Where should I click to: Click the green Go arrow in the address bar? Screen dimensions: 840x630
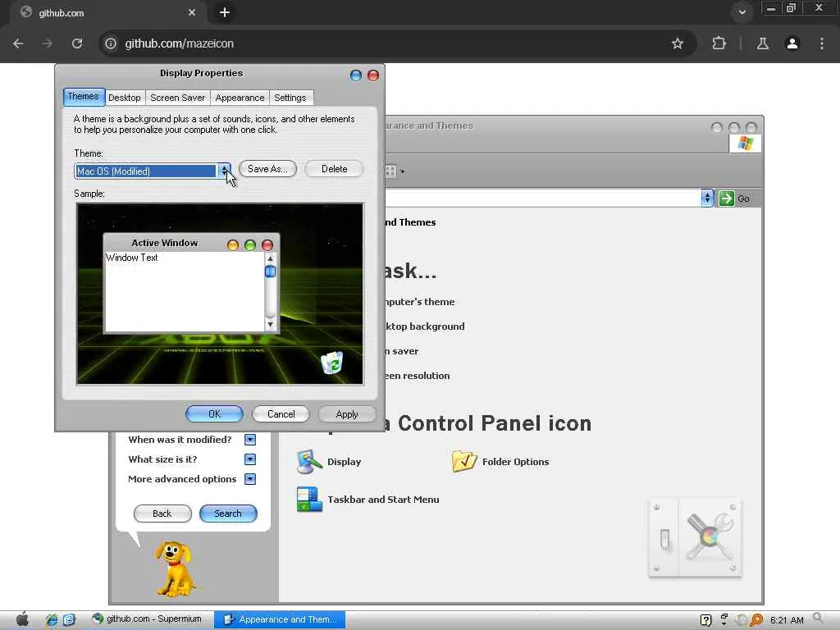pos(727,199)
